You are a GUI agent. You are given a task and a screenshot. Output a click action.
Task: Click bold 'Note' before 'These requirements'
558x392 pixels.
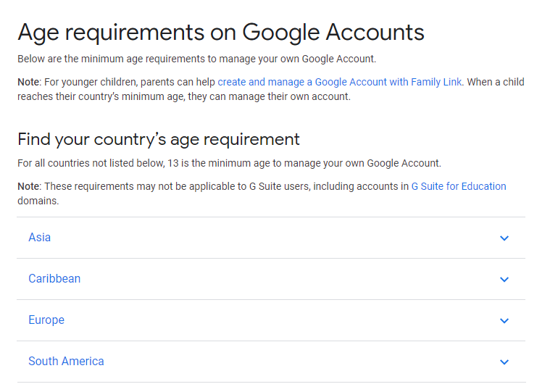(x=28, y=186)
